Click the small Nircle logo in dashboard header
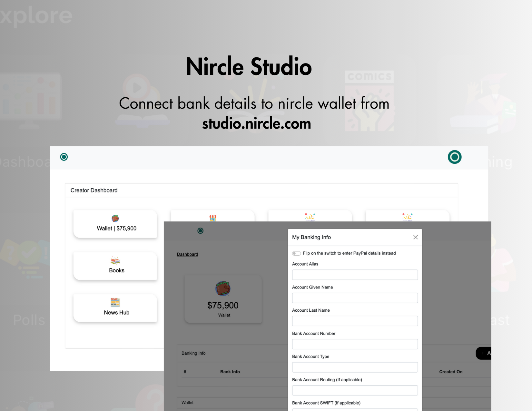 64,157
